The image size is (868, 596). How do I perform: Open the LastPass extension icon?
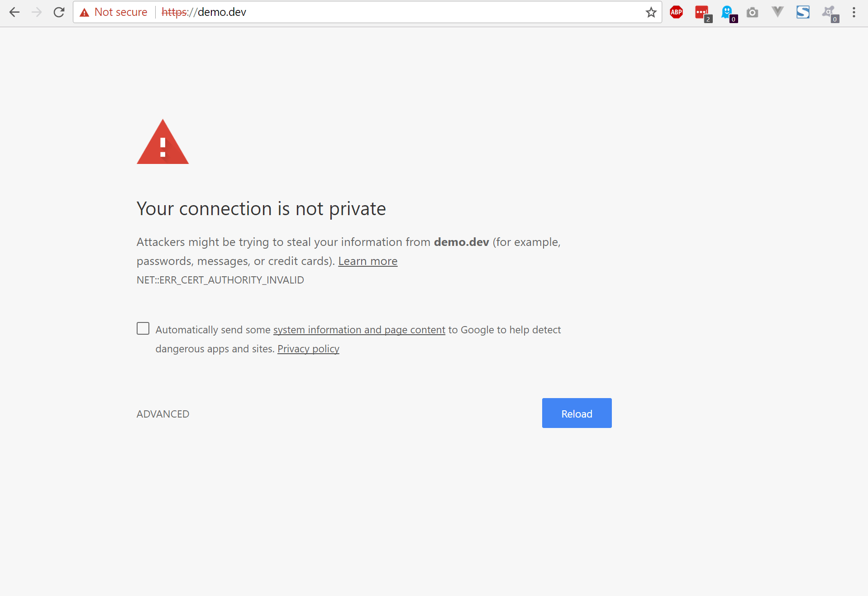click(702, 13)
